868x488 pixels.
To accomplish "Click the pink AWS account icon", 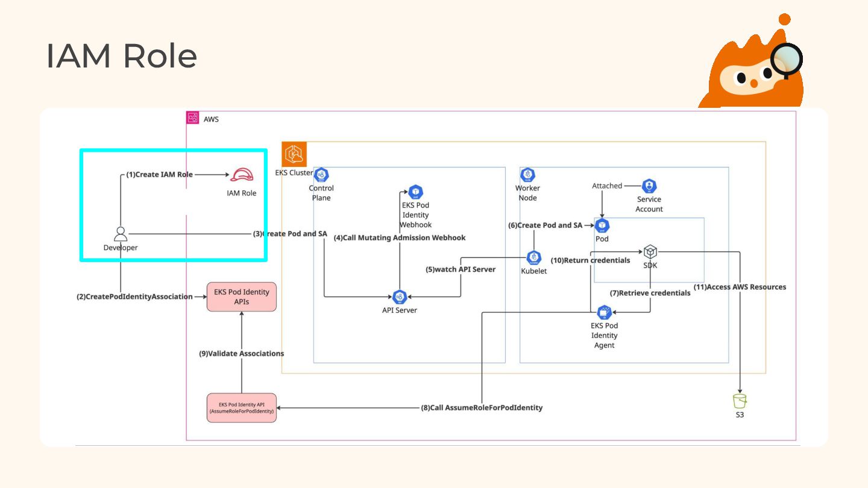I will (x=193, y=118).
